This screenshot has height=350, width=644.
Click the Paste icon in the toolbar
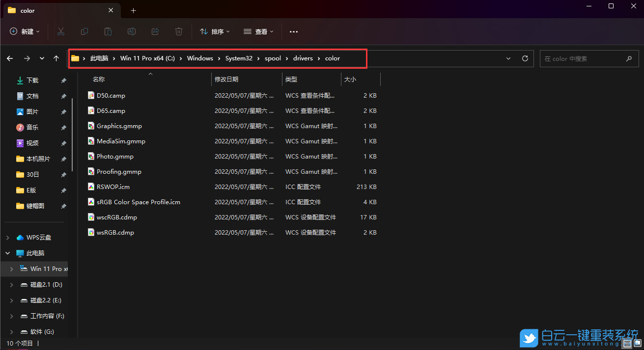[x=108, y=31]
